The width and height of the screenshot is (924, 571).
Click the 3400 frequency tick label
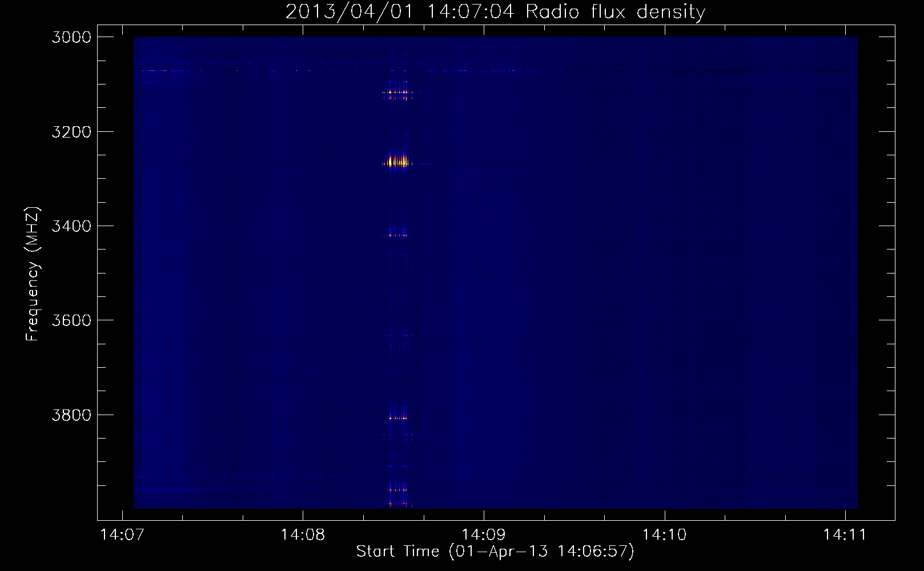pyautogui.click(x=71, y=226)
